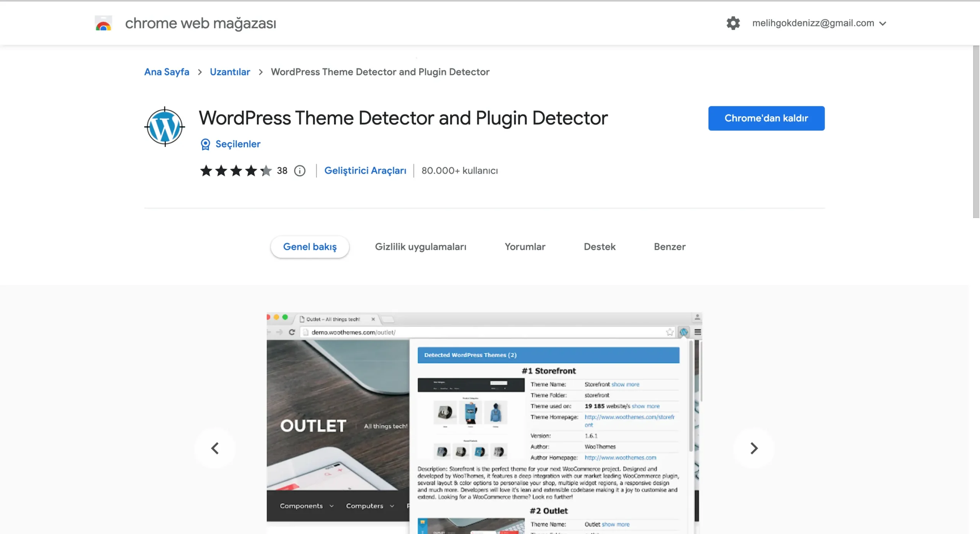Click the star rating display
This screenshot has height=534, width=980.
(x=236, y=171)
